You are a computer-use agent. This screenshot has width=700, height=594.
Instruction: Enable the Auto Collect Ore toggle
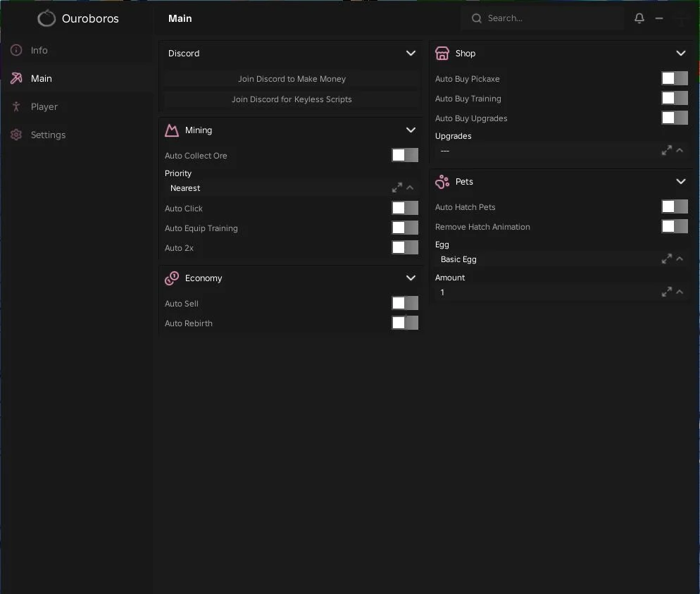tap(405, 156)
